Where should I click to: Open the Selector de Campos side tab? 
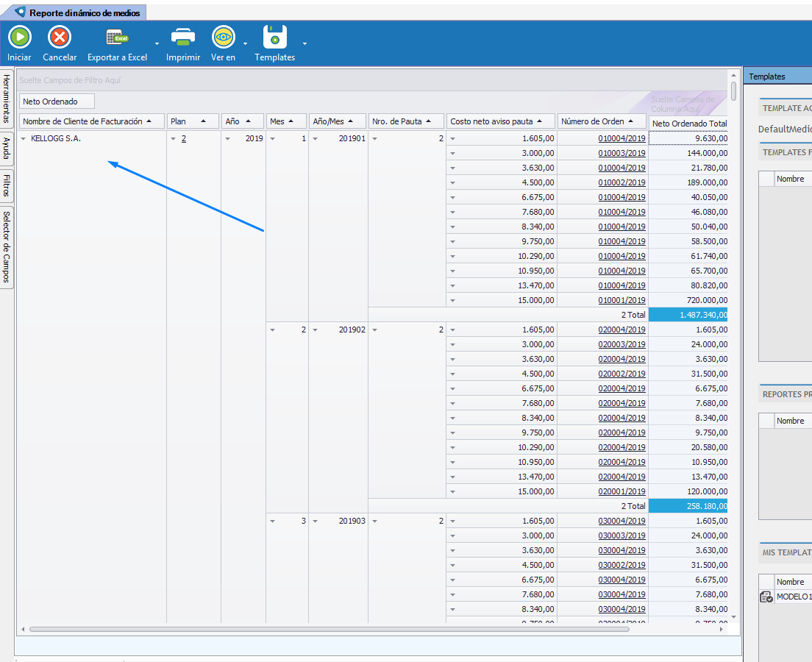pos(7,247)
